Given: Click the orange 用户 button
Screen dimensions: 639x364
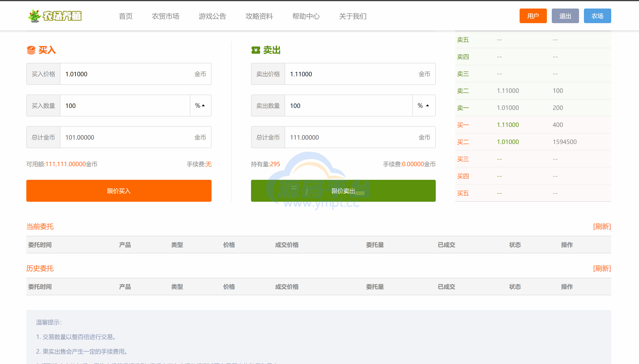Looking at the screenshot, I should (x=533, y=16).
